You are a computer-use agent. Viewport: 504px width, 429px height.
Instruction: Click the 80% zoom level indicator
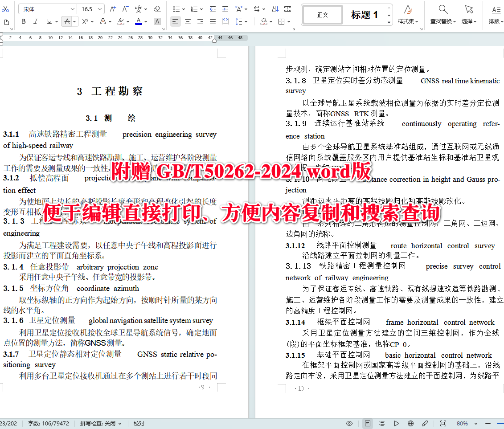click(x=462, y=423)
